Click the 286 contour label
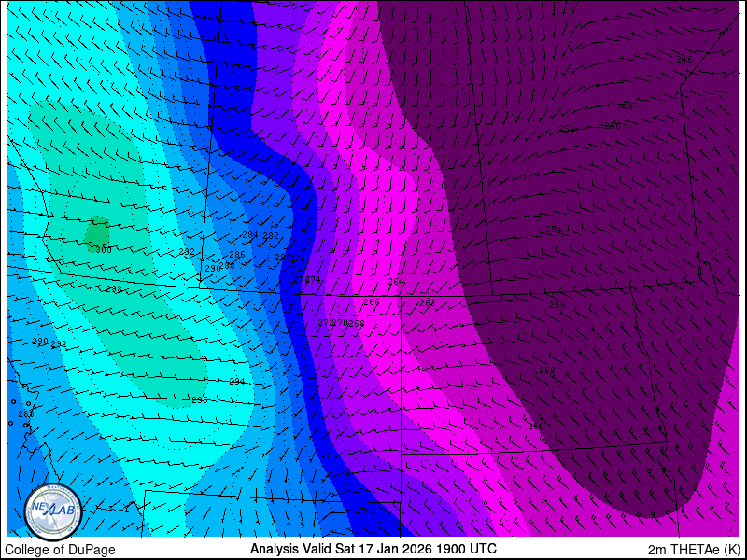 tap(237, 255)
